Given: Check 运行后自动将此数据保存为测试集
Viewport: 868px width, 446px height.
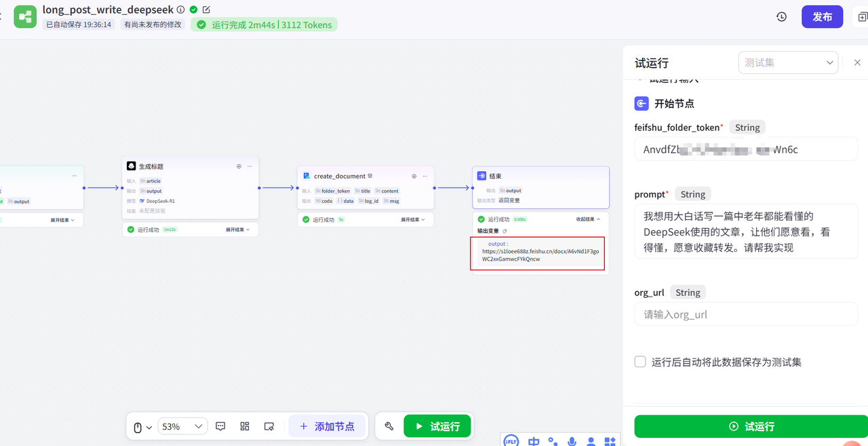Looking at the screenshot, I should [x=640, y=362].
